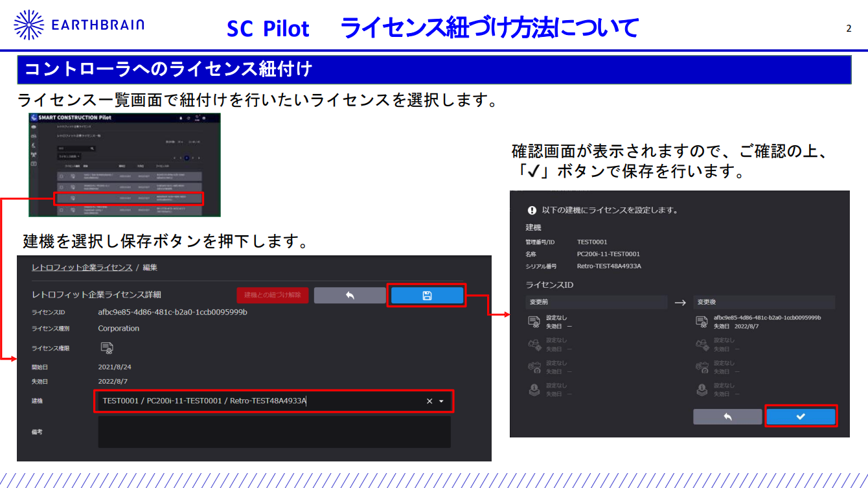Screen dimensions: 868x488
Task: Click the gray back arrow button in edit form
Action: pyautogui.click(x=350, y=296)
